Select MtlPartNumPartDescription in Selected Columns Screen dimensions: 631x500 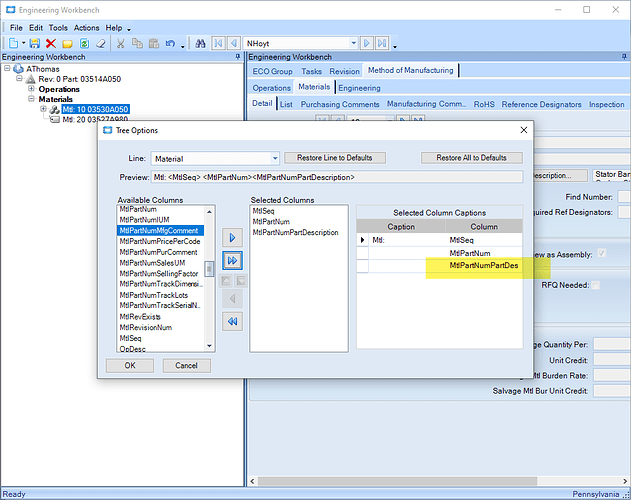[x=295, y=232]
